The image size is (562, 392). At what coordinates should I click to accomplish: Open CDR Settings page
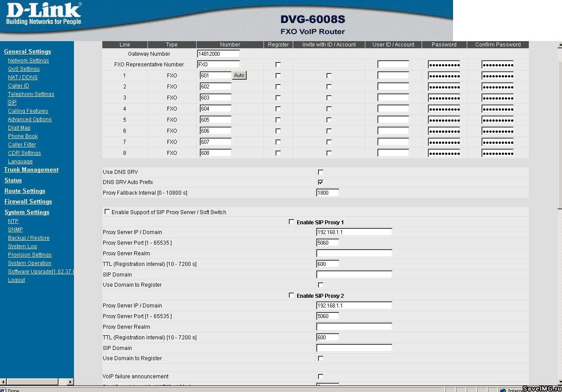tap(24, 153)
